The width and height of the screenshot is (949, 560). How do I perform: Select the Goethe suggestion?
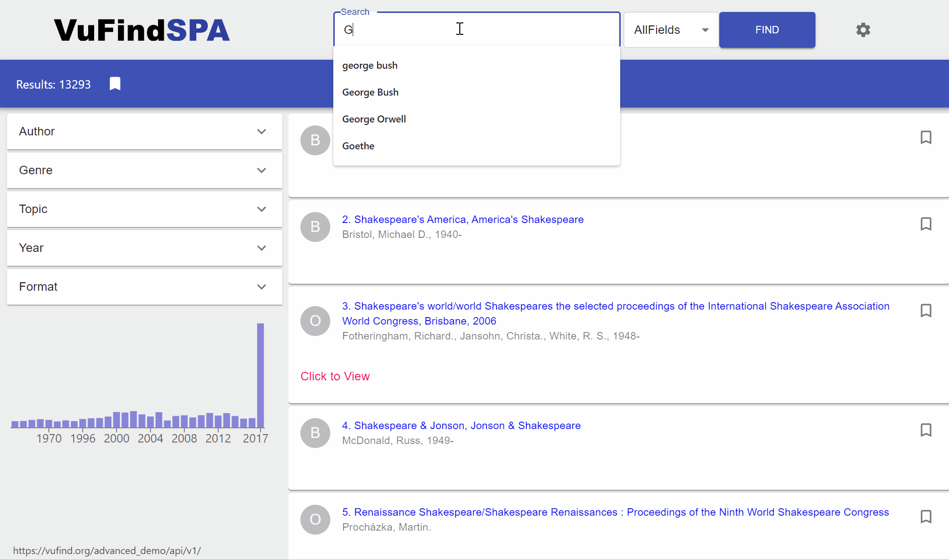coord(476,146)
